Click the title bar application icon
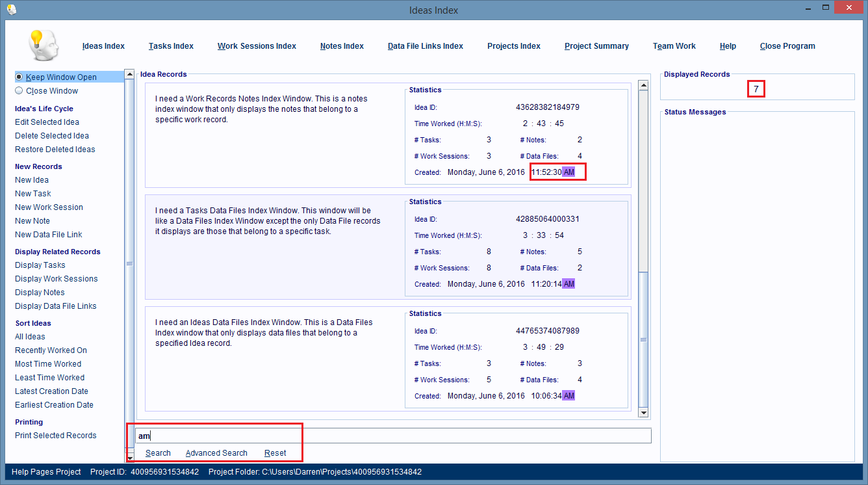The height and width of the screenshot is (485, 868). (12, 10)
